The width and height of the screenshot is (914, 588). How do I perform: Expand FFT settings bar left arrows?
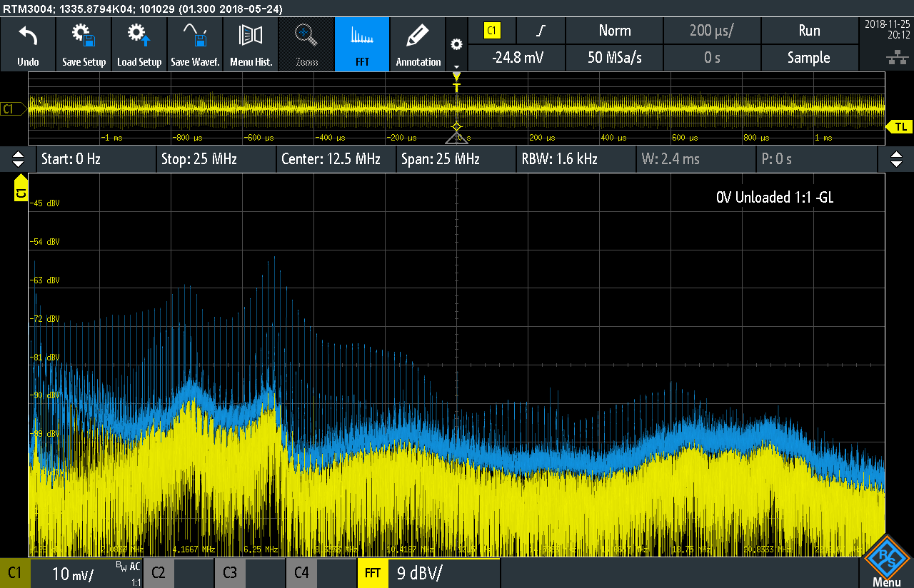tap(19, 159)
